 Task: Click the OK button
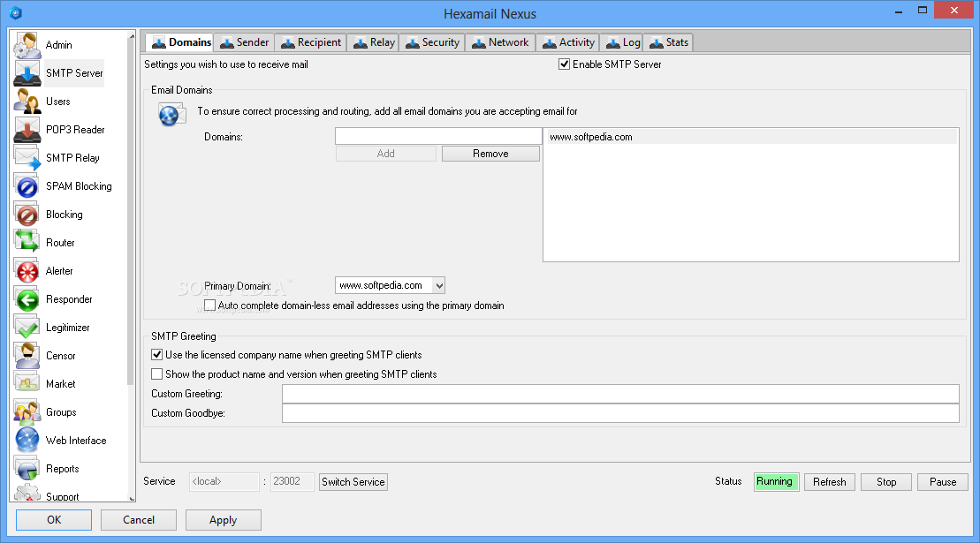pos(54,520)
